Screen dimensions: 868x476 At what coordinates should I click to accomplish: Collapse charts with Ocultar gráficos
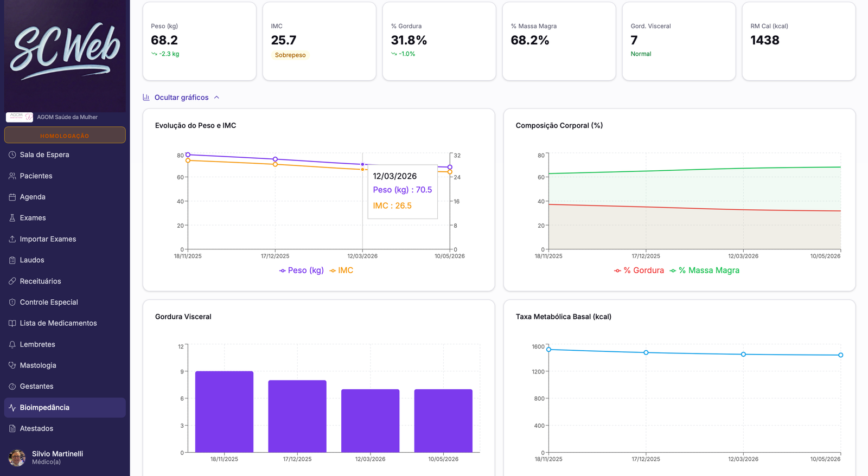[181, 98]
